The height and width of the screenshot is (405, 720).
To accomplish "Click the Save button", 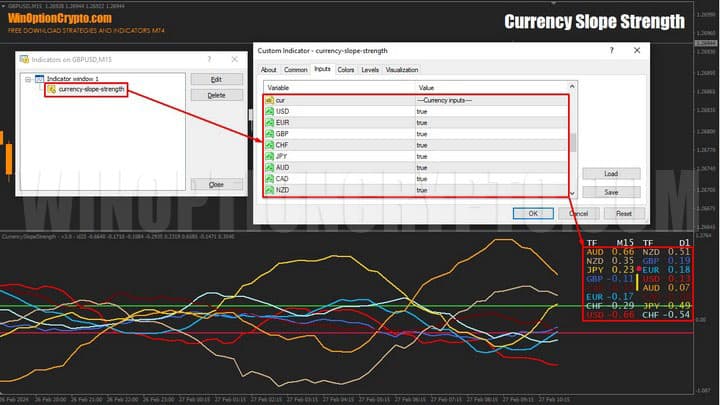I will (x=611, y=192).
